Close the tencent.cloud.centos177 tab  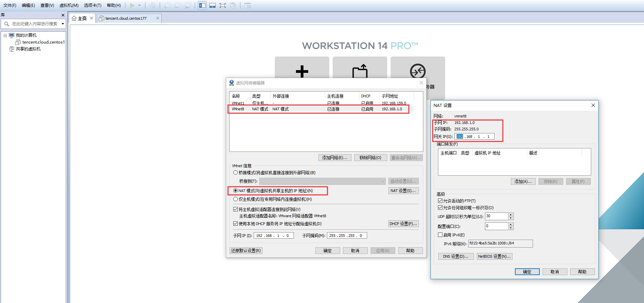158,18
